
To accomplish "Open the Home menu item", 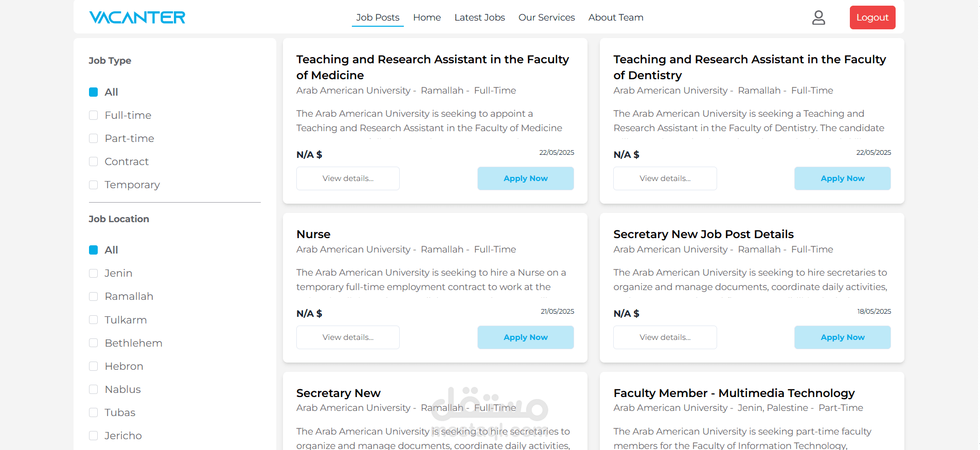I will coord(427,17).
